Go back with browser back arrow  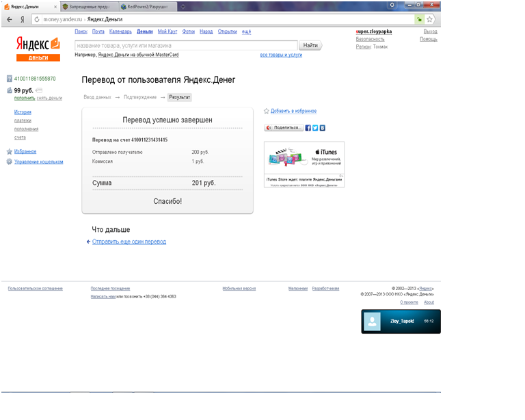coord(10,19)
